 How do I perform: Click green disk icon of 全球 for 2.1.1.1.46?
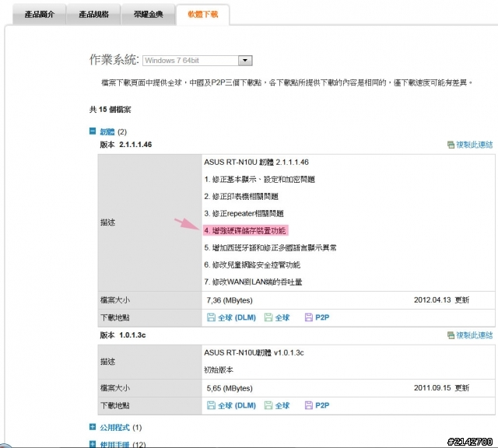(268, 317)
